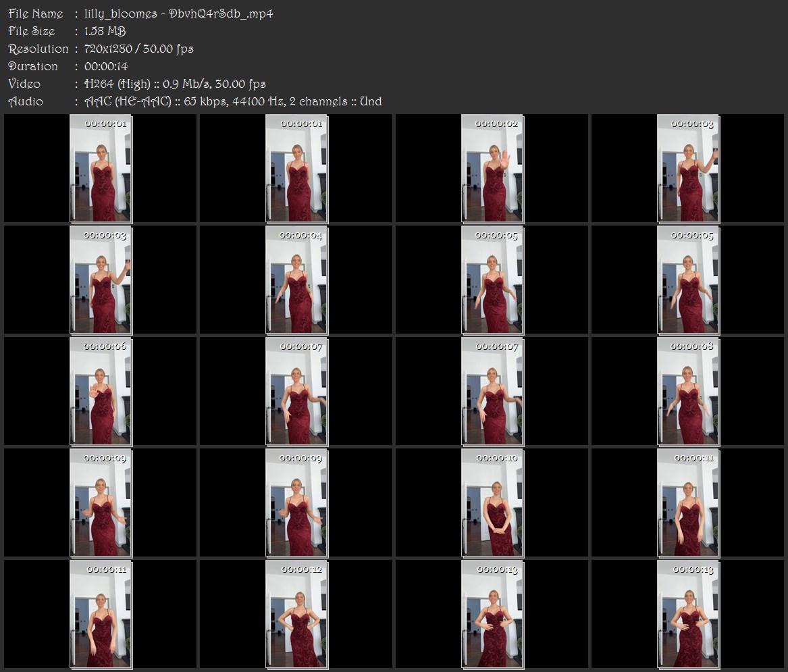The width and height of the screenshot is (788, 672).
Task: Pick the frame stamped 00:00:08
Action: point(688,392)
